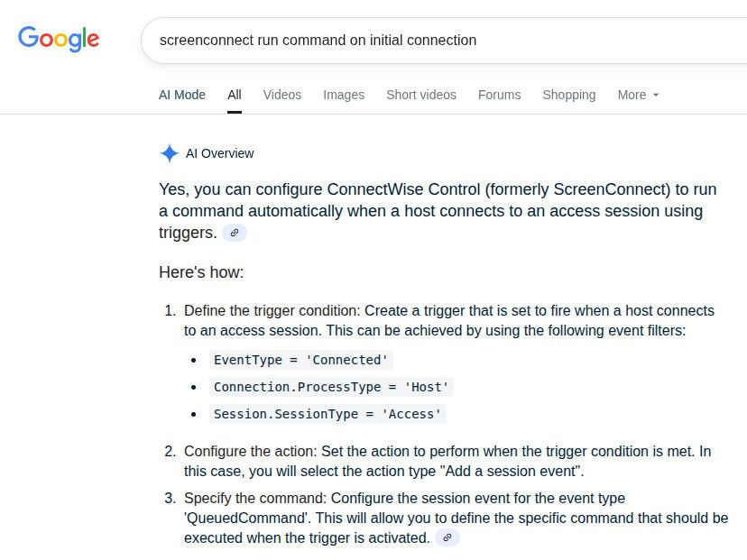Open the Shopping results tab
The height and width of the screenshot is (560, 747).
coord(569,95)
